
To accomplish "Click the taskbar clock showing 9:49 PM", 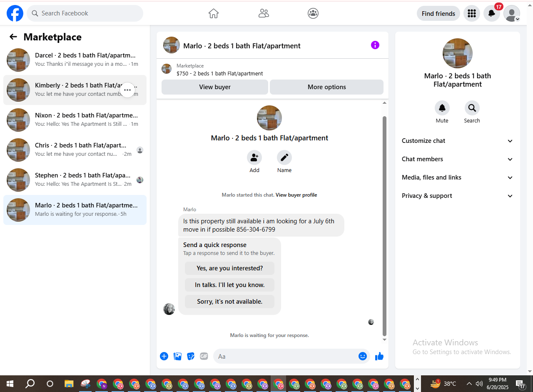I will point(497,384).
